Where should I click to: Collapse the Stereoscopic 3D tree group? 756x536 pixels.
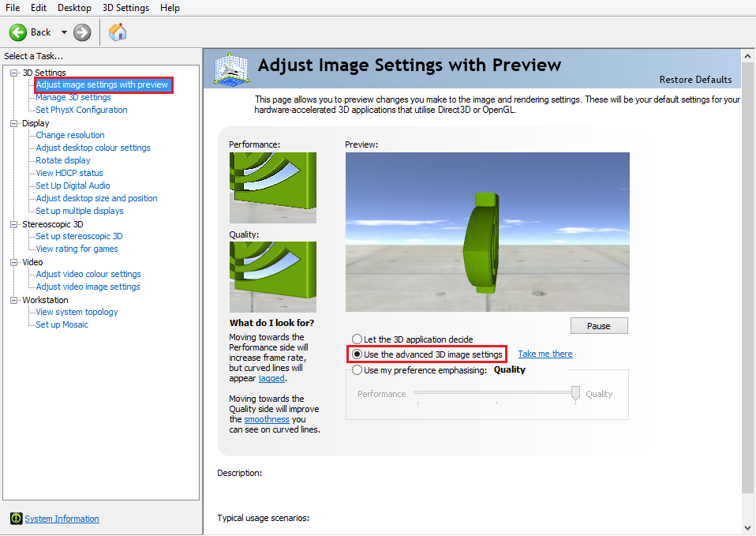click(14, 224)
